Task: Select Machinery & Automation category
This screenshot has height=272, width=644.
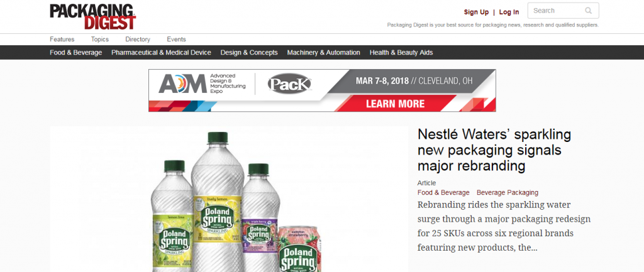Action: point(324,53)
